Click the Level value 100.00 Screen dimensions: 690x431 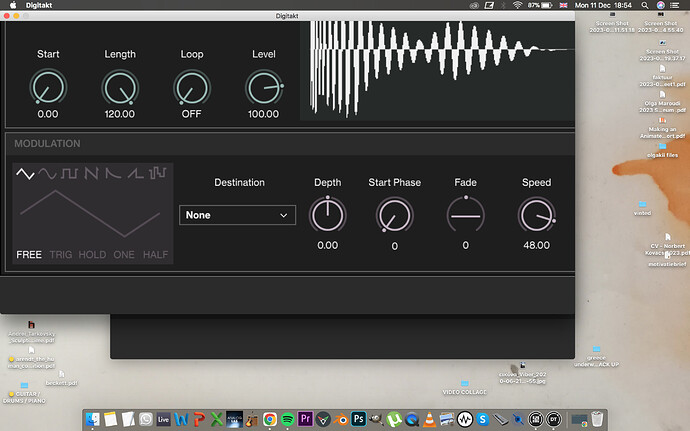(x=263, y=114)
